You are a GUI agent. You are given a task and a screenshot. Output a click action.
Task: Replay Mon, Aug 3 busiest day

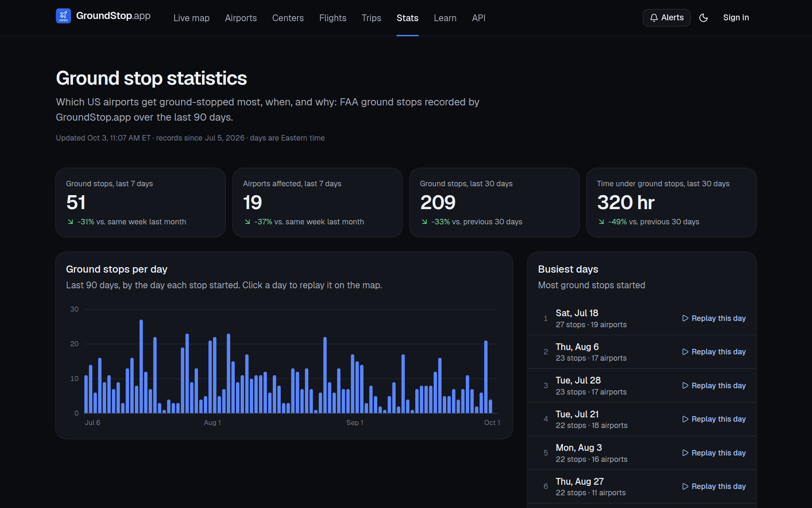714,453
